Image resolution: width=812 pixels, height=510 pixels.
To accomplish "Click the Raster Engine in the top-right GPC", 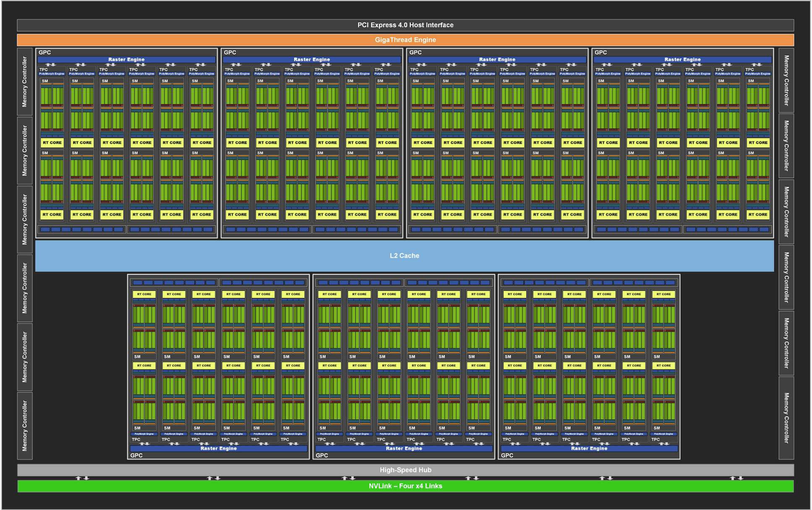I will pyautogui.click(x=682, y=60).
